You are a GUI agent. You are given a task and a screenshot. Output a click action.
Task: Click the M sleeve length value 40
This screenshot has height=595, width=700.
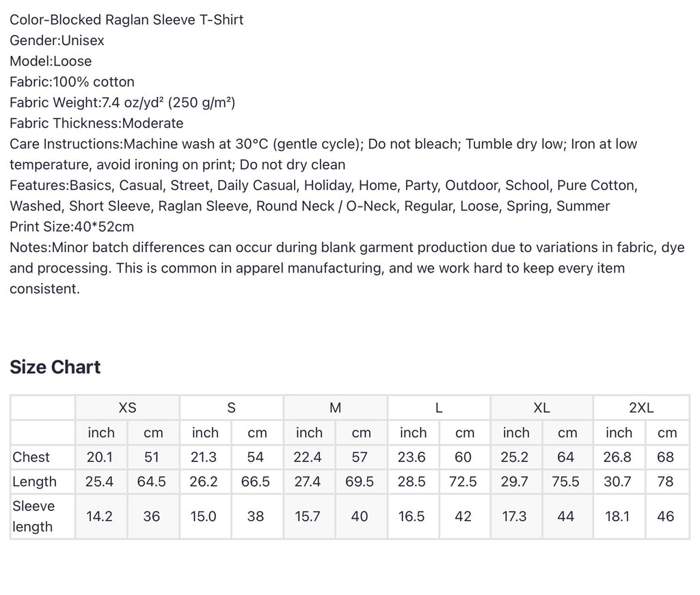[360, 516]
